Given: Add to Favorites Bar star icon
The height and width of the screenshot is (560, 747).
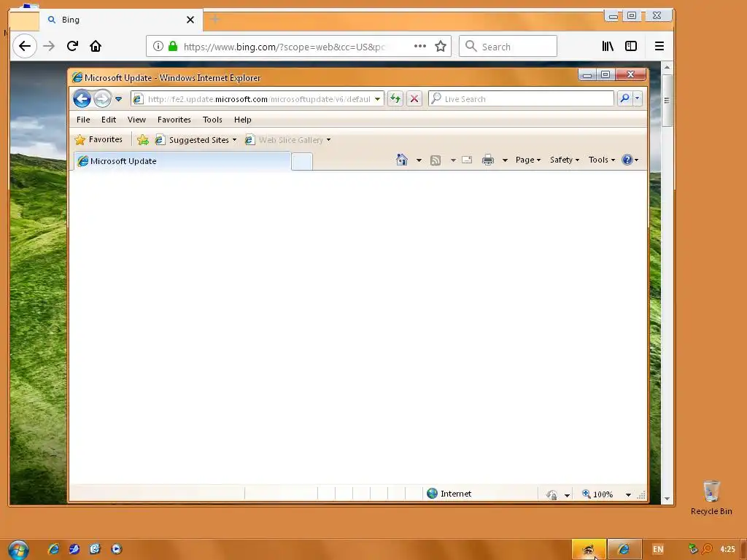Looking at the screenshot, I should 143,139.
